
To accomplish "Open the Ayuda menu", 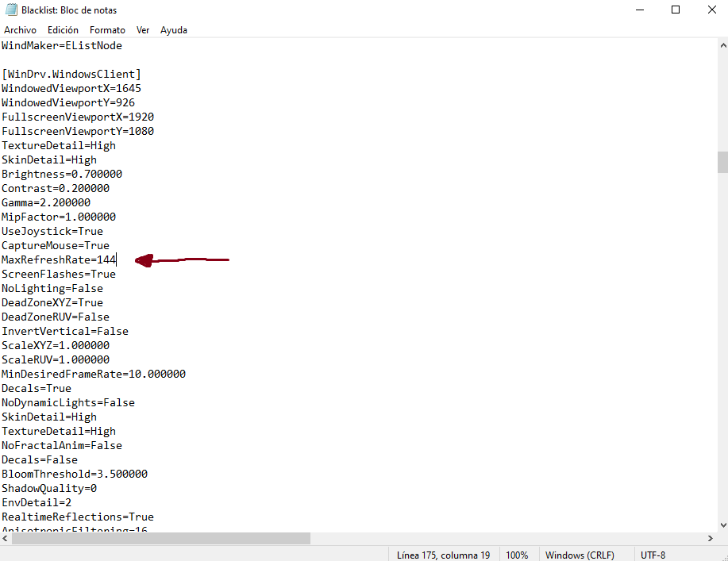I will coord(174,30).
